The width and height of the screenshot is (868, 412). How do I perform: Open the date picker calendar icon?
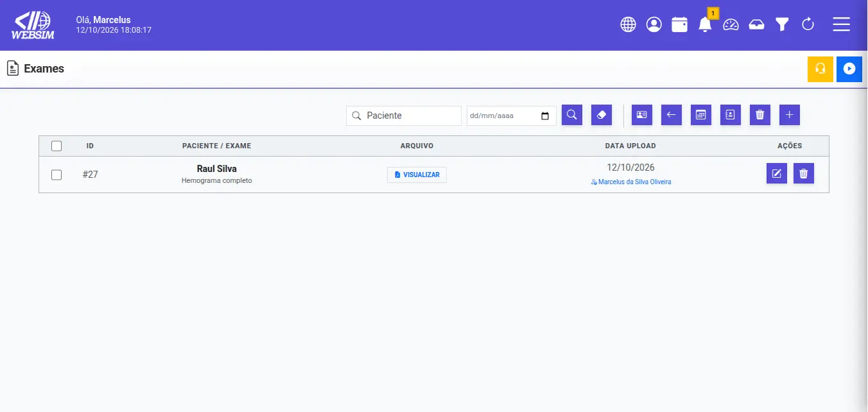tap(545, 116)
